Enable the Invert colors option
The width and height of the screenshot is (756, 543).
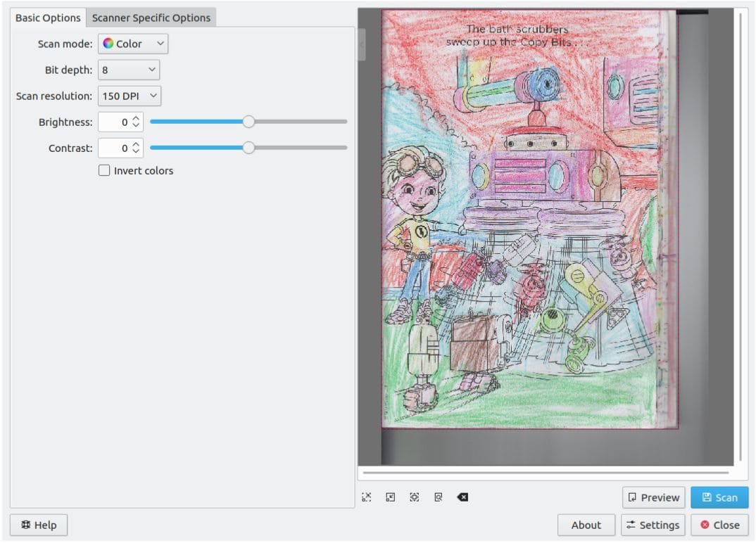104,170
